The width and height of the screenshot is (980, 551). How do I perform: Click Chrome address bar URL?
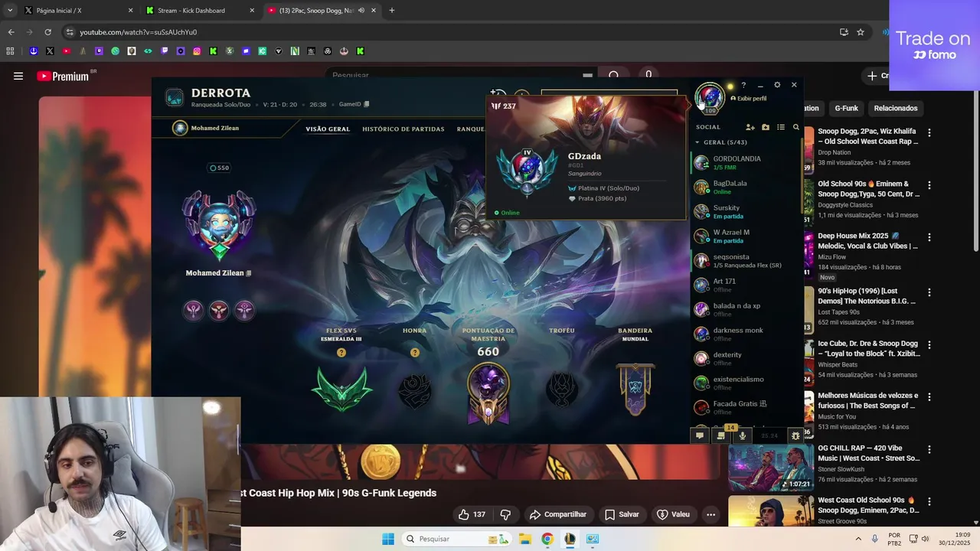tap(139, 32)
